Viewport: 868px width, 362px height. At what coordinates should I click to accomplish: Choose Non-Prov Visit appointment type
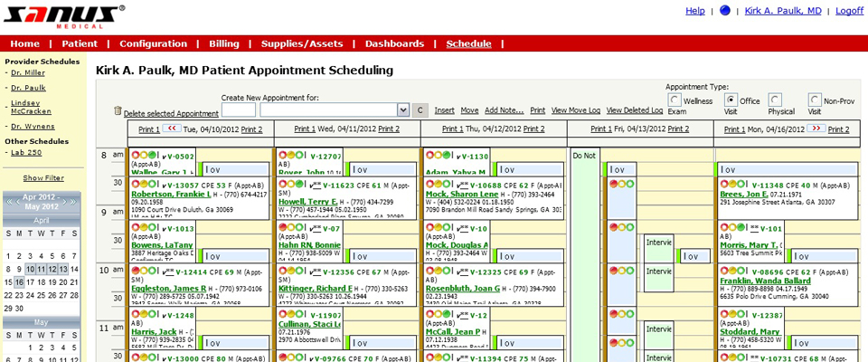click(x=815, y=100)
